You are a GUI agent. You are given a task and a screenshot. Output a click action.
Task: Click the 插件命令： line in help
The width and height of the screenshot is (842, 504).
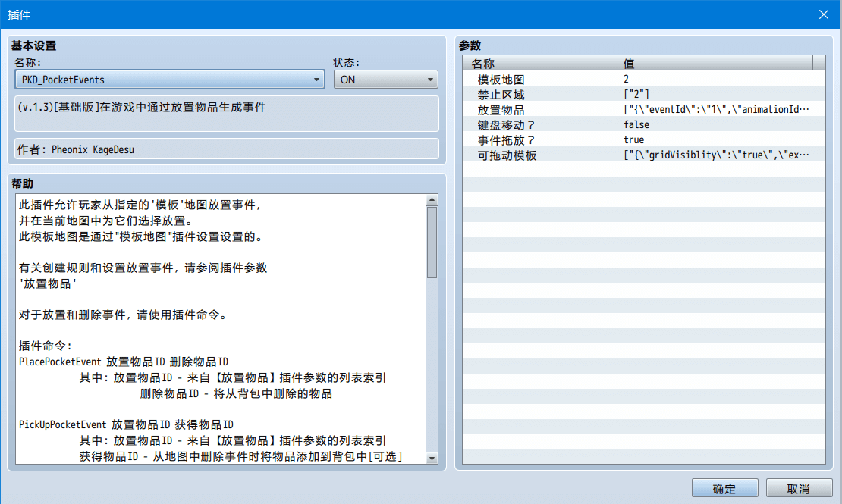click(x=46, y=346)
